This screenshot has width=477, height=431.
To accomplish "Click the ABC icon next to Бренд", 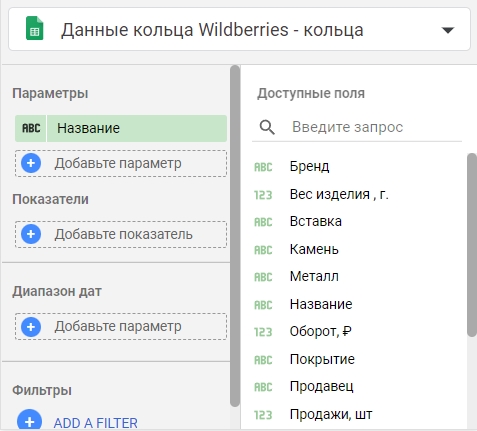I will click(263, 167).
